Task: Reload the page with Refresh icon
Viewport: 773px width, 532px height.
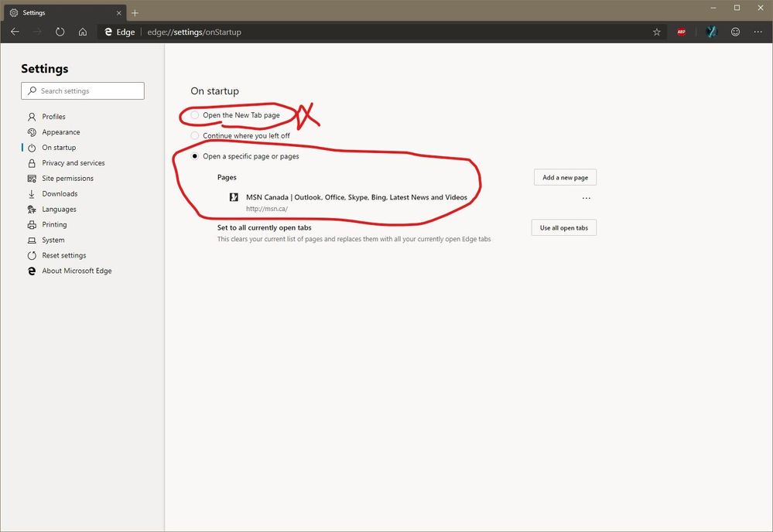Action: tap(60, 32)
